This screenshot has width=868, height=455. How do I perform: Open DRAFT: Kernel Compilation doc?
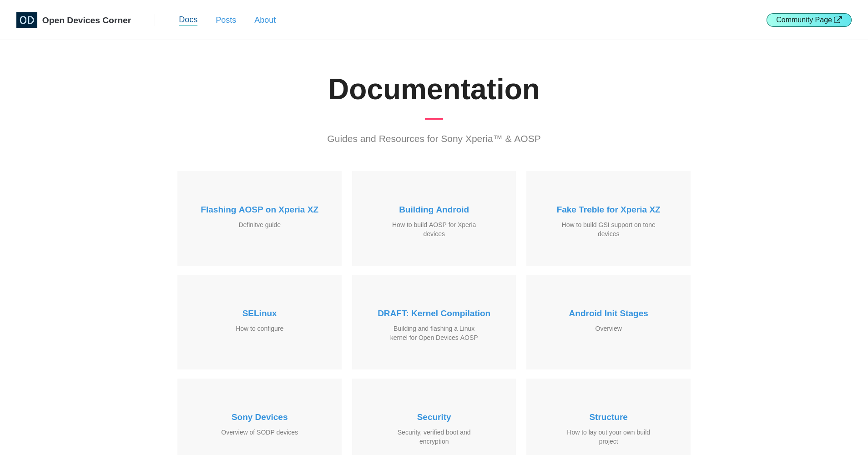[434, 313]
